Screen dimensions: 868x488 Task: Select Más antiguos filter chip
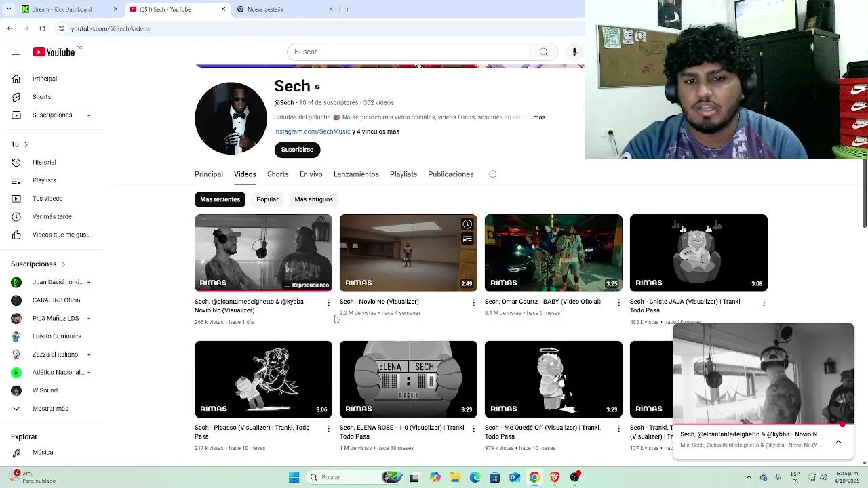(x=313, y=199)
